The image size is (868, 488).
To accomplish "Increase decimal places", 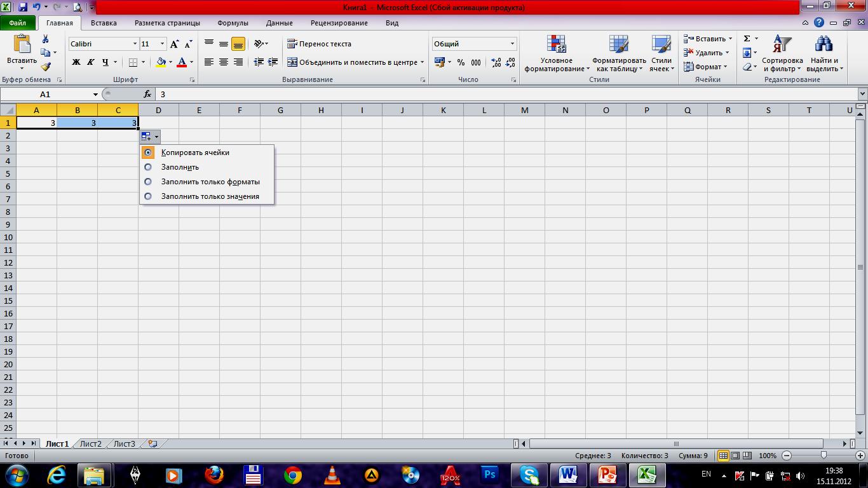I will coord(496,62).
